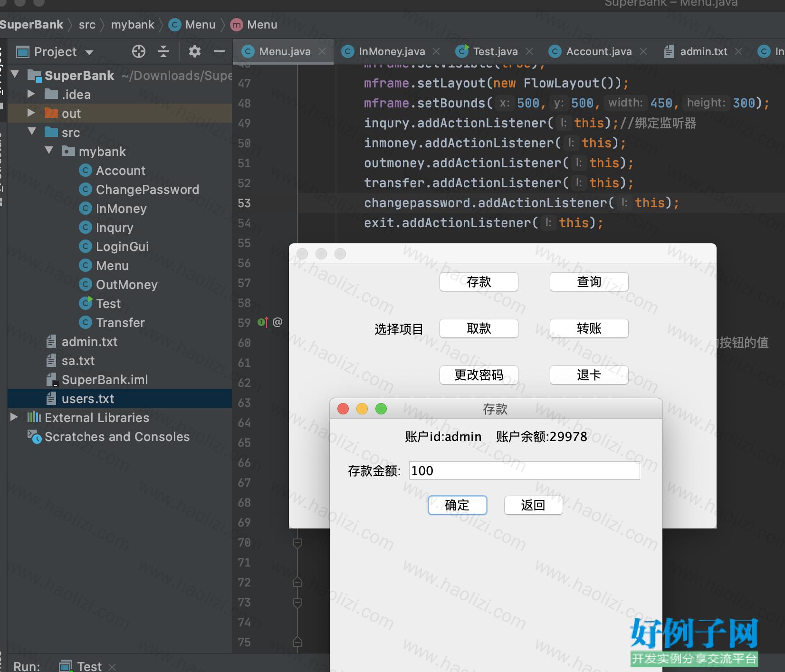Click the 取款 button
The image size is (785, 672).
click(x=479, y=328)
